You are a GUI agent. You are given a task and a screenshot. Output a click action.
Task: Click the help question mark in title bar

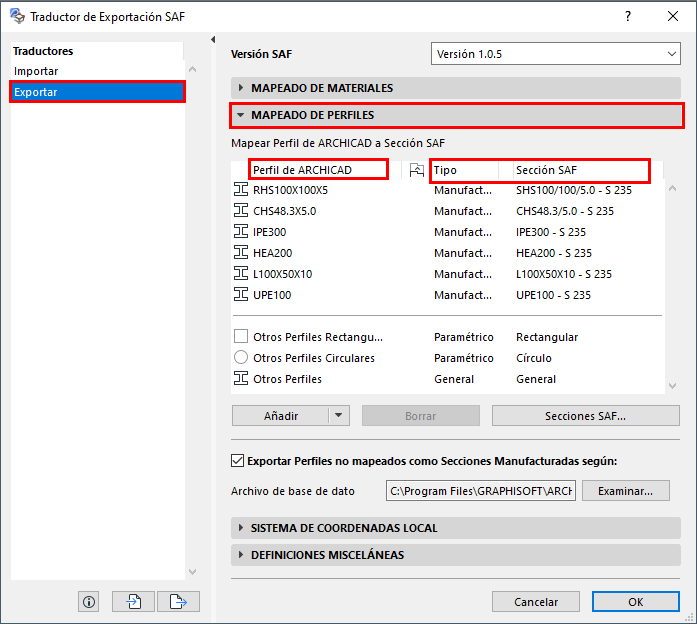coord(628,16)
